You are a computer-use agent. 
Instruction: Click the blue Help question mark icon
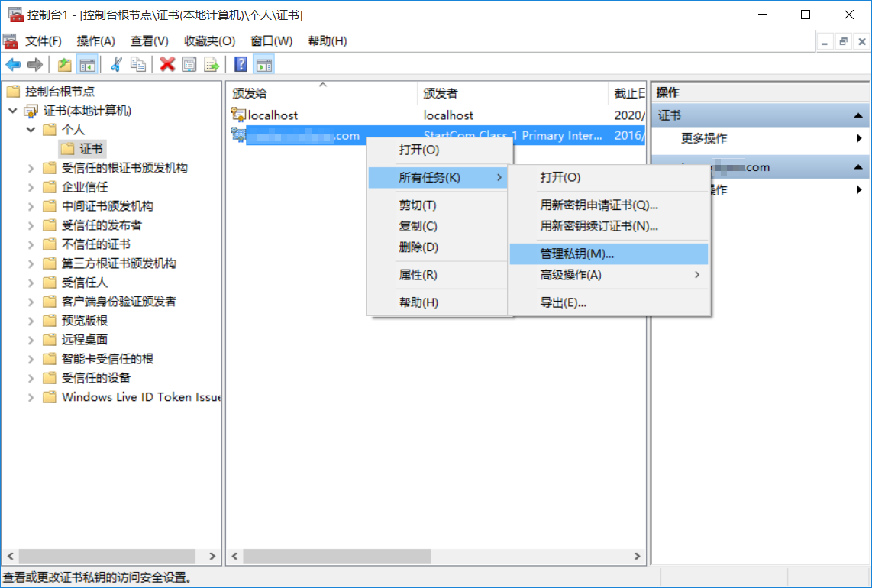click(x=239, y=64)
